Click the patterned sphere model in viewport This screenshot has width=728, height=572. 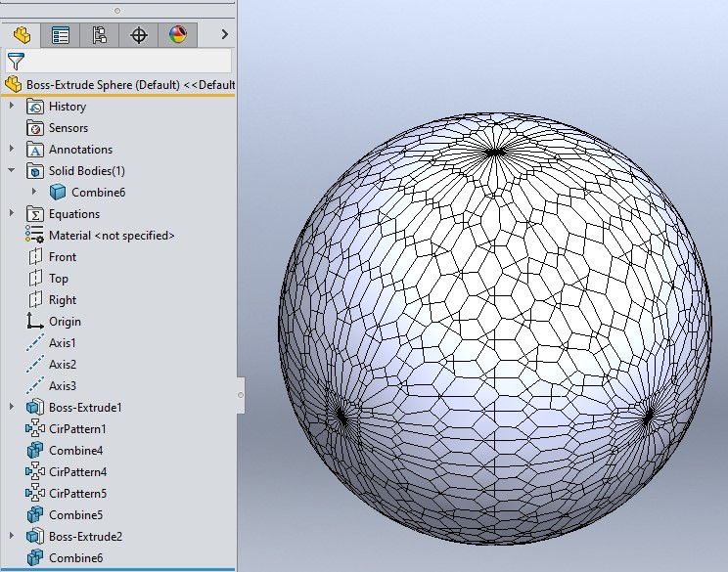[x=495, y=328]
